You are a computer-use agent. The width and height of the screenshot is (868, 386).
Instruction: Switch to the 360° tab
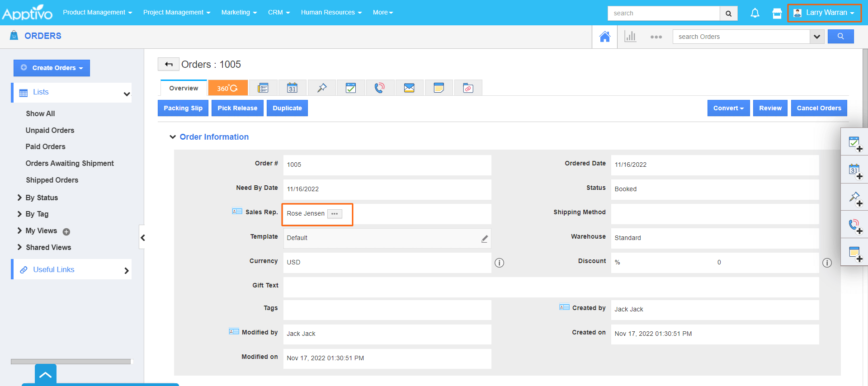point(227,88)
